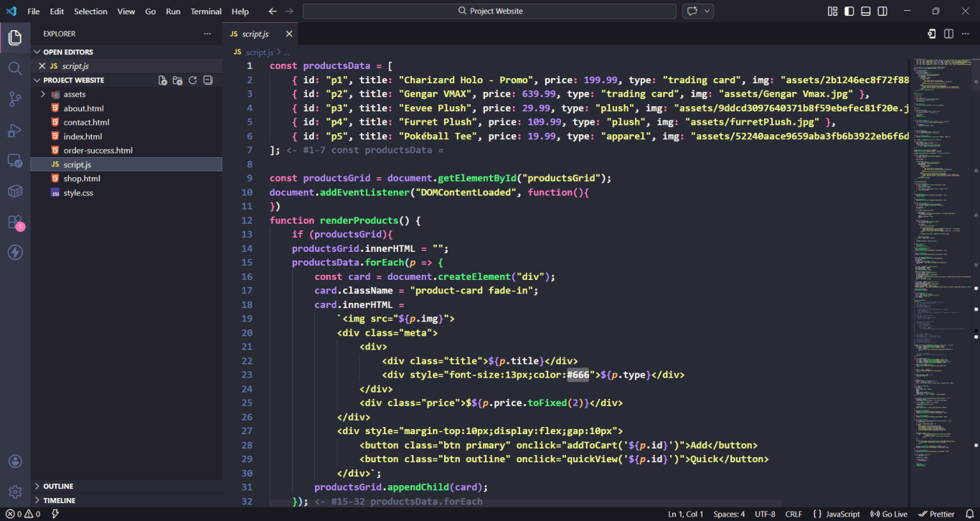Click the New File icon in explorer
Image resolution: width=980 pixels, height=521 pixels.
163,80
